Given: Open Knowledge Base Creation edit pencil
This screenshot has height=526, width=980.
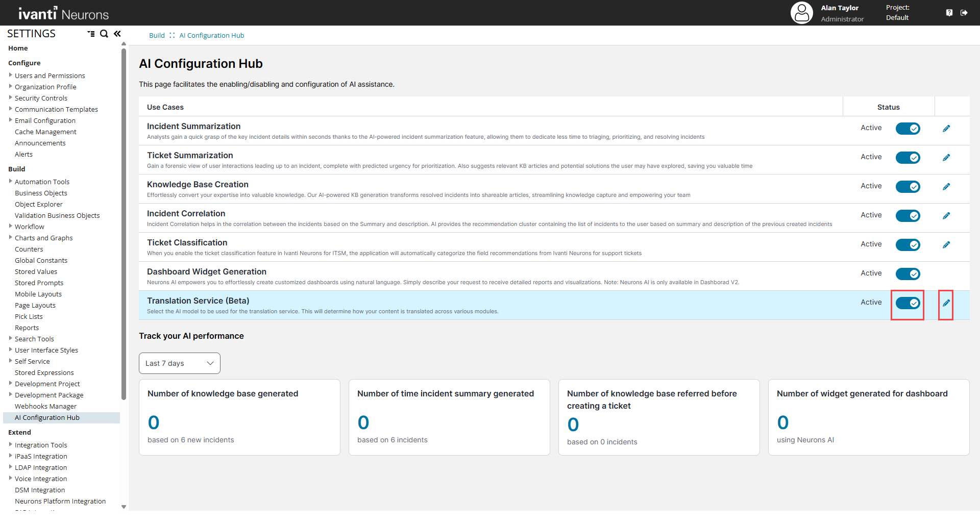Looking at the screenshot, I should coord(946,187).
